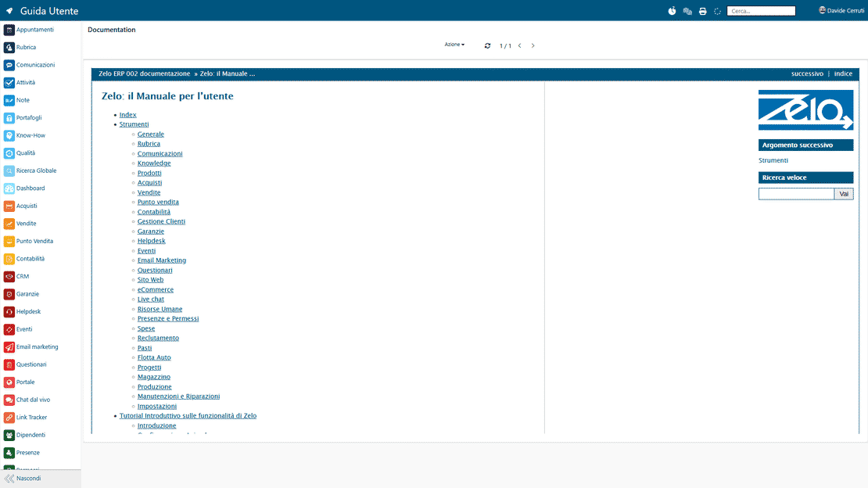Image resolution: width=868 pixels, height=488 pixels.
Task: Open the Ricerca Globale icon
Action: 9,170
